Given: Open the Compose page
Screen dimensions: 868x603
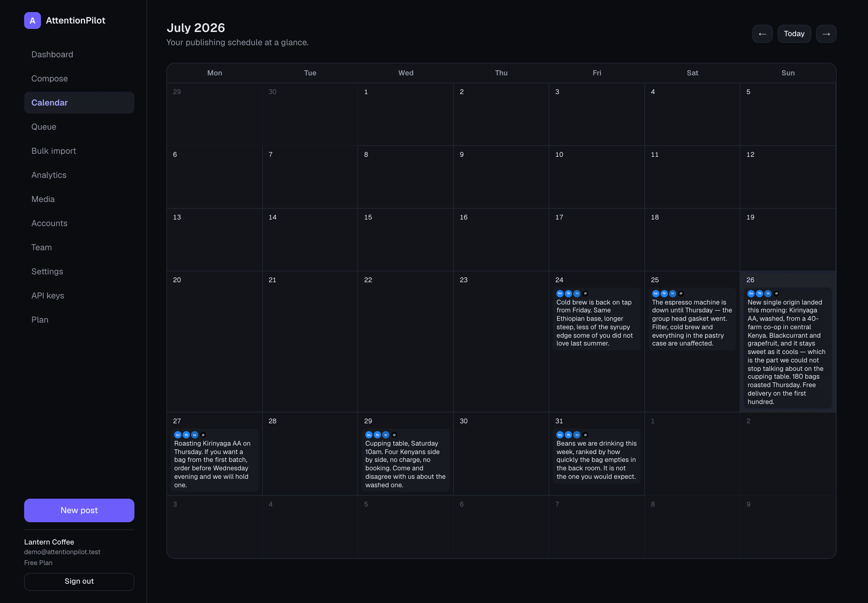Looking at the screenshot, I should [79, 79].
